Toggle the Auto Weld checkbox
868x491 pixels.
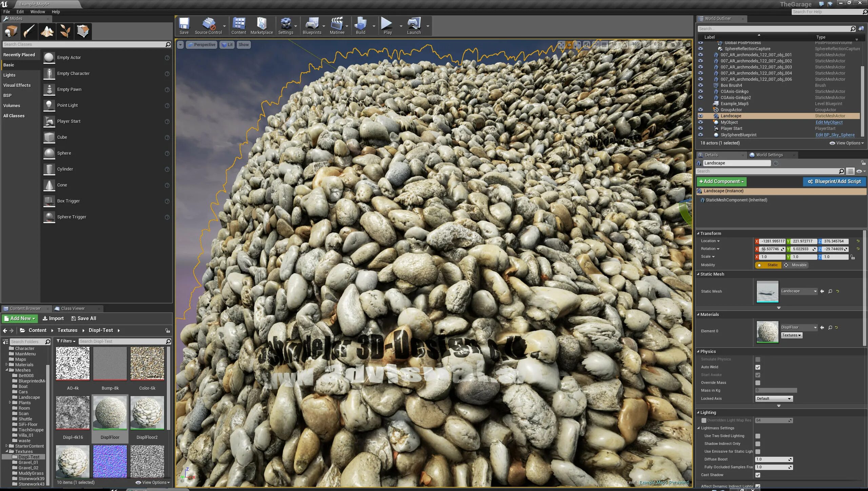(758, 367)
